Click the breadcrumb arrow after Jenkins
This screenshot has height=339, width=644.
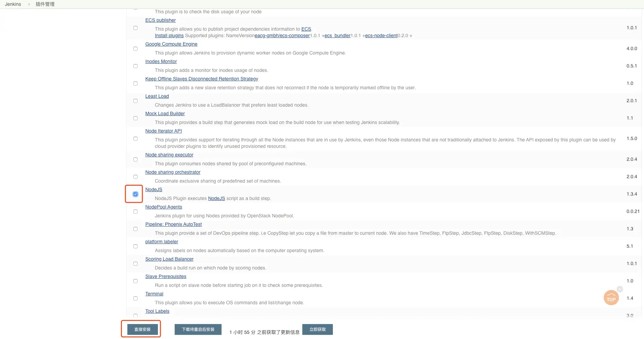(x=29, y=4)
